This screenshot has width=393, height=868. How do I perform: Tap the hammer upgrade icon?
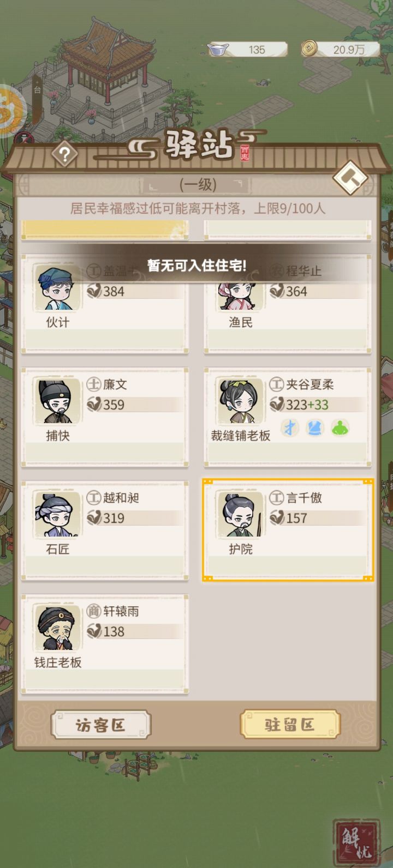(x=350, y=178)
